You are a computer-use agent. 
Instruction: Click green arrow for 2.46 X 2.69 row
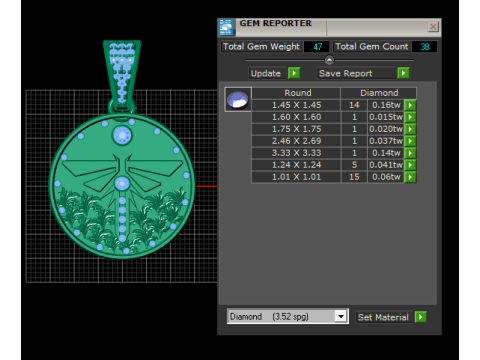410,141
